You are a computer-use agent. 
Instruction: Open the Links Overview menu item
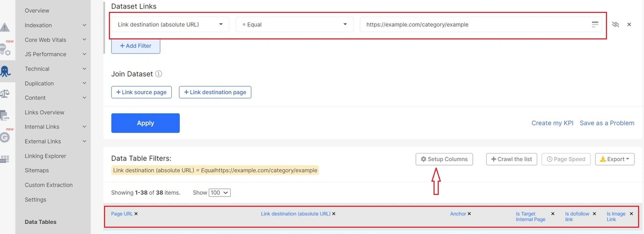point(45,112)
